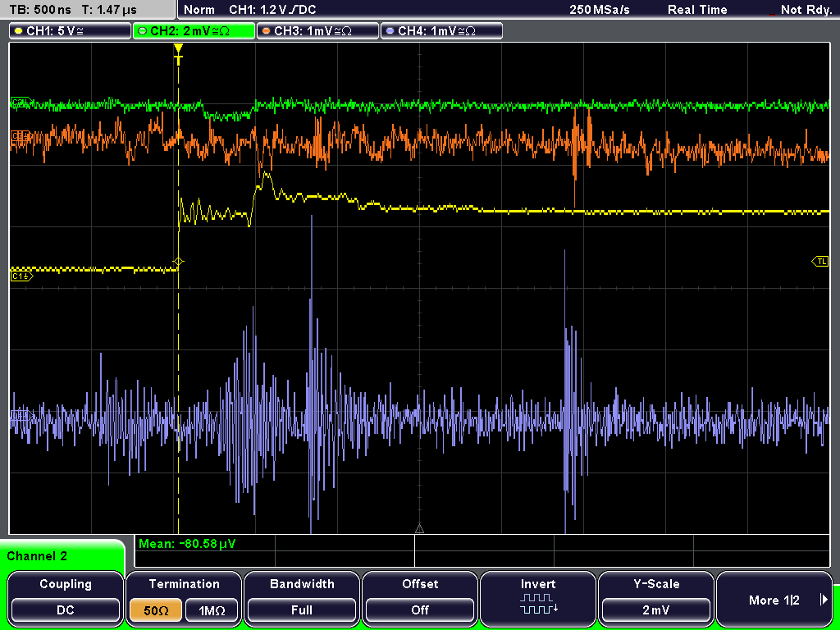The height and width of the screenshot is (630, 840).
Task: Click the CH1: 1.2 V trigger source readout
Action: click(272, 10)
